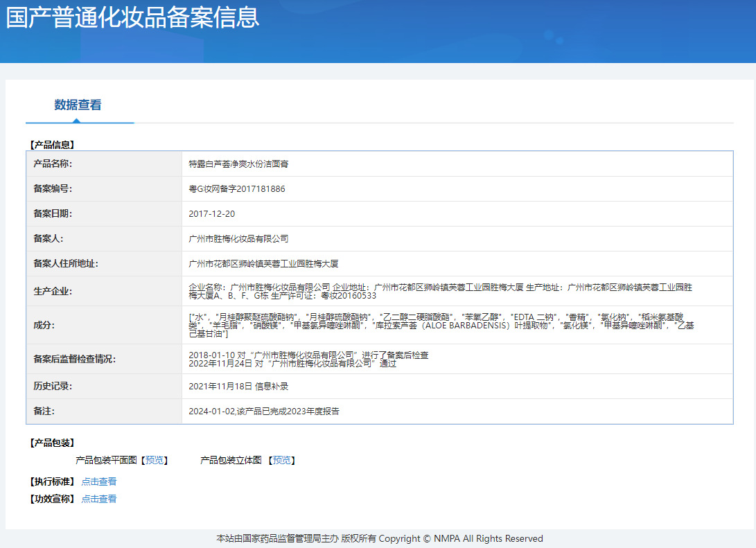Viewport: 756px width, 548px height.
Task: Click the 备案人 row label
Action: tap(49, 238)
